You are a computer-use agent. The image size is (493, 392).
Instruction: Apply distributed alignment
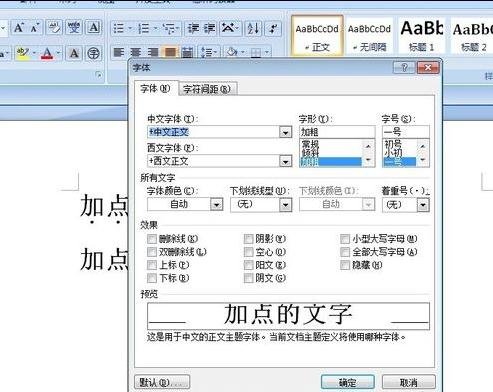(188, 52)
